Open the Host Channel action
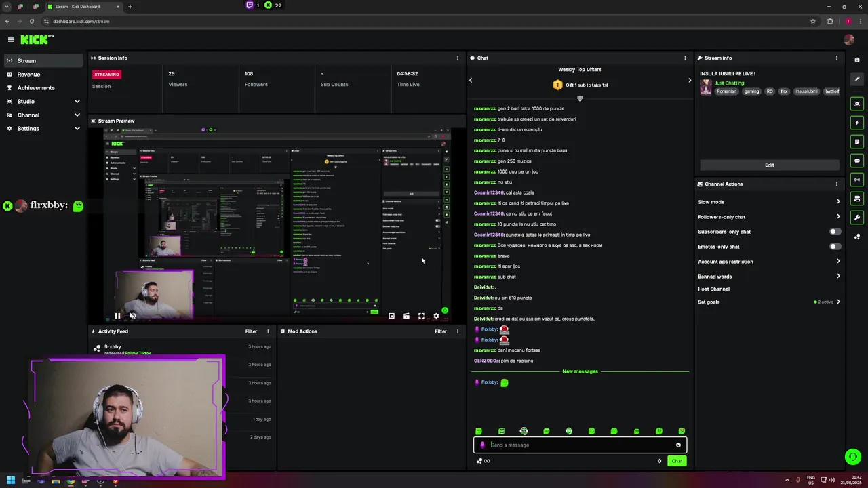Viewport: 868px width, 488px height. (x=714, y=289)
